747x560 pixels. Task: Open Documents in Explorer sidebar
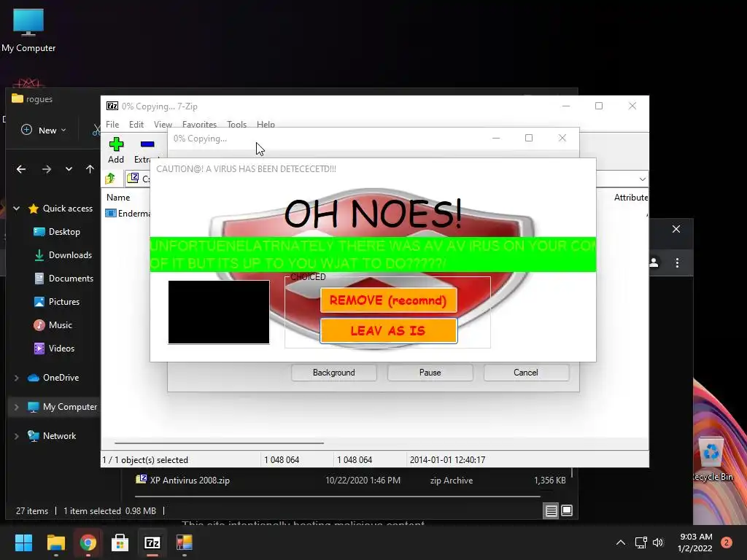pos(63,278)
